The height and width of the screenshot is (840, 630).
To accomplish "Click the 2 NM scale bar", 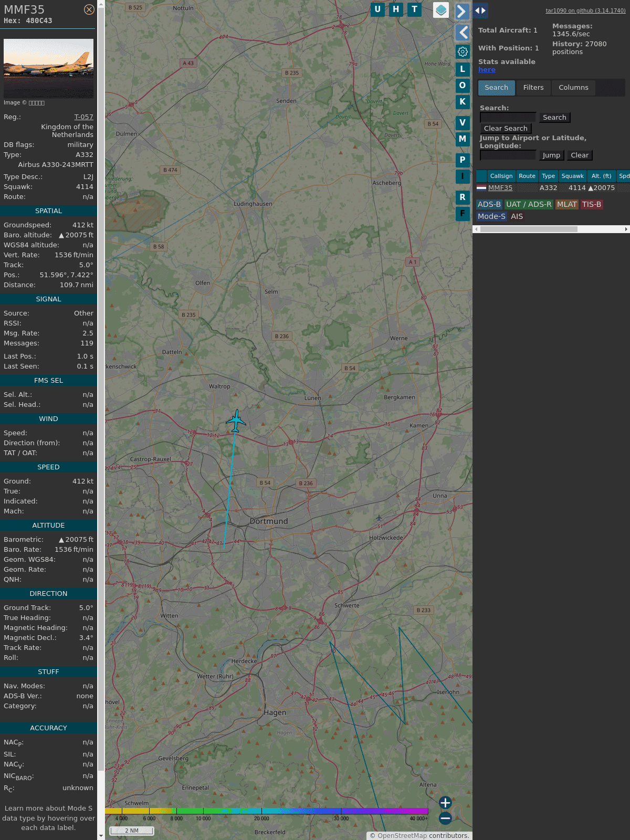I will [132, 831].
